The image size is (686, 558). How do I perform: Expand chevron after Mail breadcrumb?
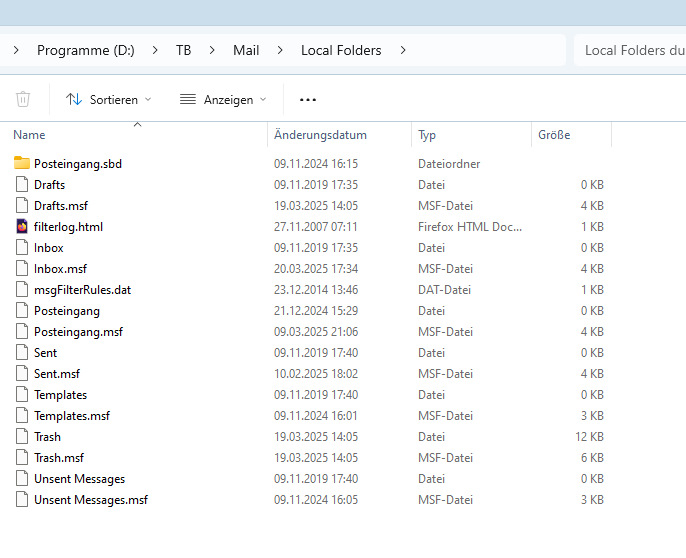pyautogui.click(x=280, y=50)
